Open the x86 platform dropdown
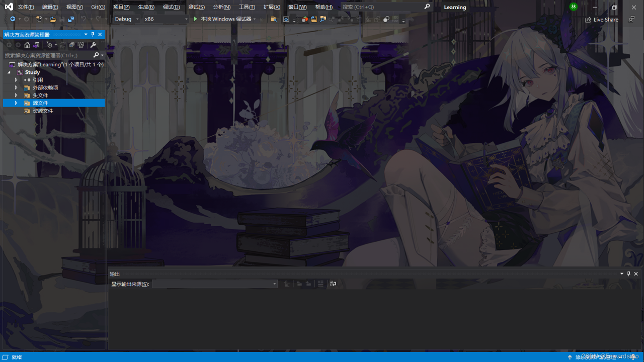 tap(166, 19)
